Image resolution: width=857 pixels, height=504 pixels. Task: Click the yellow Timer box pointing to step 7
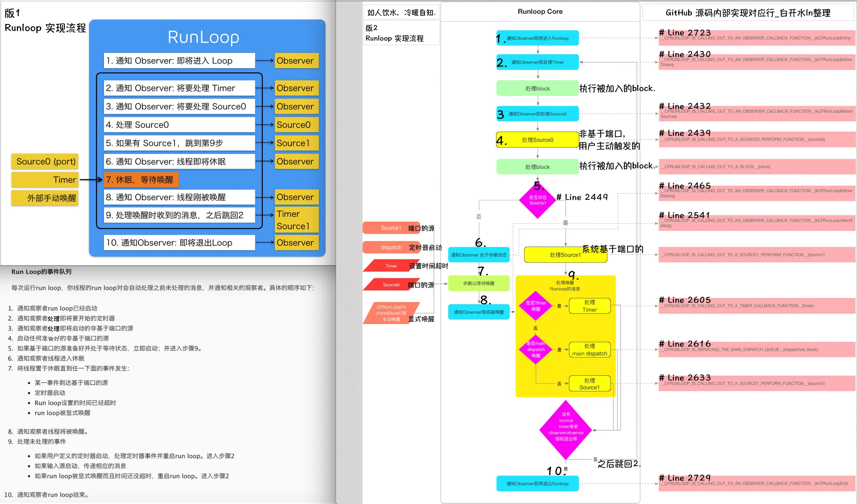[45, 180]
